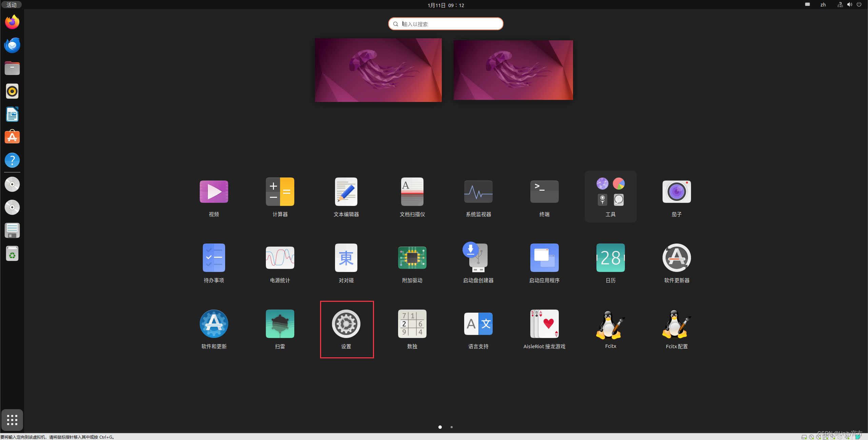The height and width of the screenshot is (440, 868).
Task: Open the Calendar (日历) app
Action: point(610,258)
